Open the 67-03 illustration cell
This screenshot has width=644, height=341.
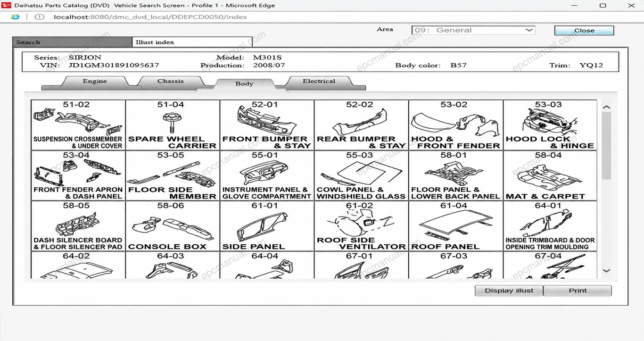[455, 265]
